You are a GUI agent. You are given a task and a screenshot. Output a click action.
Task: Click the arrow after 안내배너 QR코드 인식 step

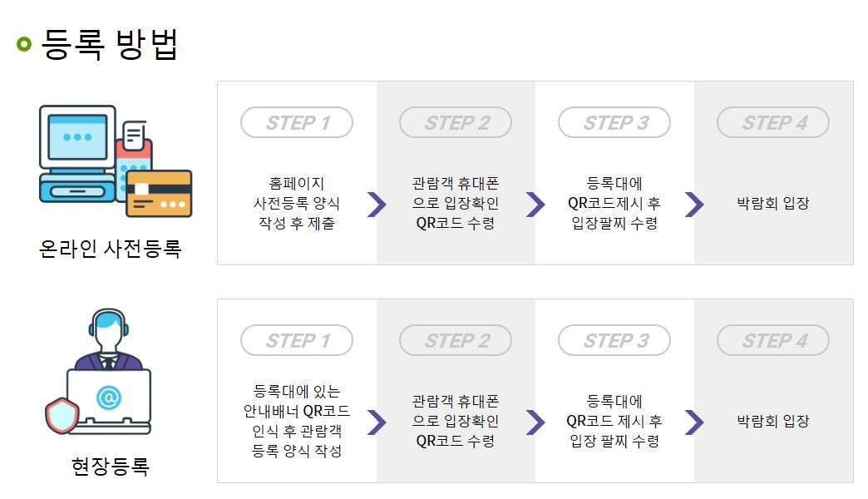(376, 422)
